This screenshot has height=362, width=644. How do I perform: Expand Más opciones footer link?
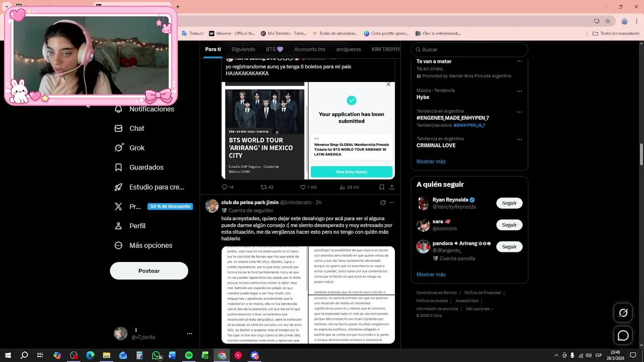479,309
